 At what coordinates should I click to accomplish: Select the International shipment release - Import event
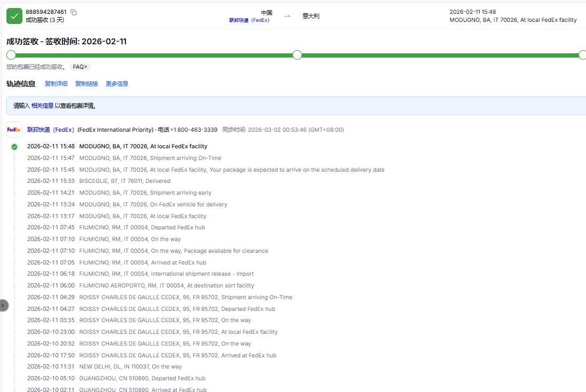tap(167, 274)
